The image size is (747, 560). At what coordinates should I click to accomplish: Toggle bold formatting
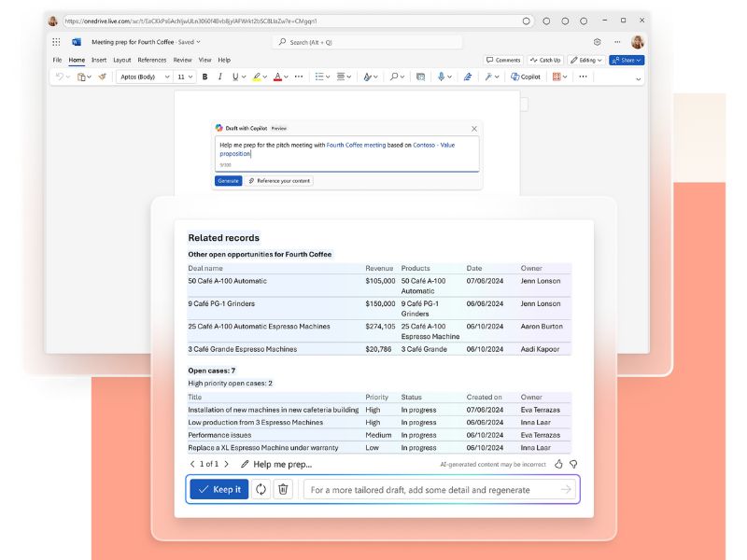coord(204,77)
